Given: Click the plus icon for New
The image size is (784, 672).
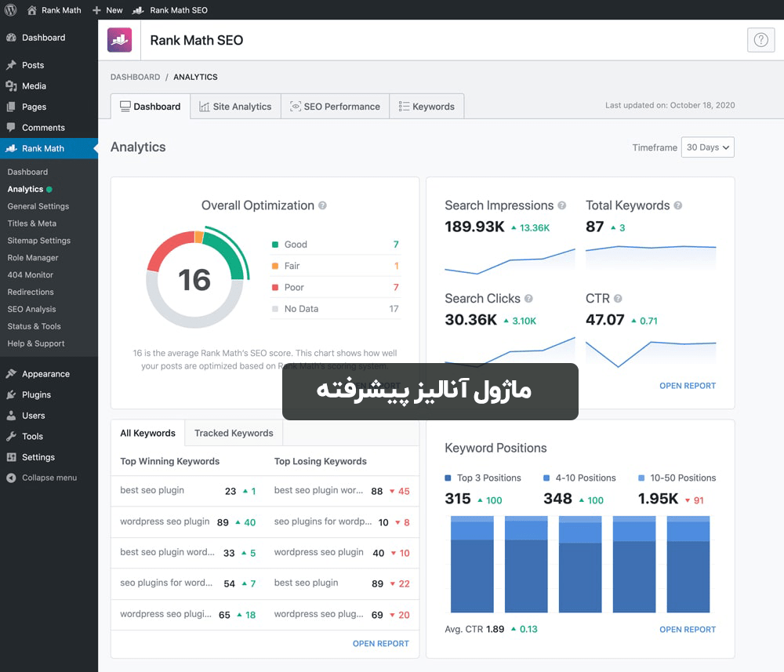Looking at the screenshot, I should pyautogui.click(x=96, y=10).
